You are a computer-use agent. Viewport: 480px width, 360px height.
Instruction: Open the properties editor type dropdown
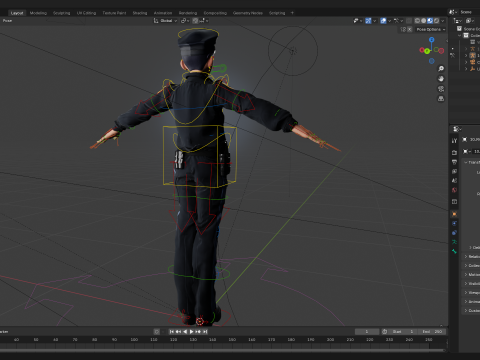tap(457, 129)
